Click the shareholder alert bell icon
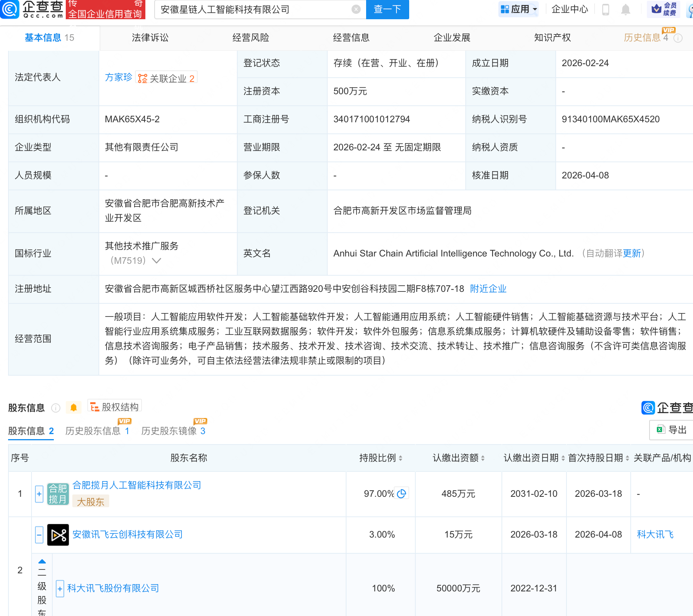Viewport: 693px width, 616px height. [73, 408]
